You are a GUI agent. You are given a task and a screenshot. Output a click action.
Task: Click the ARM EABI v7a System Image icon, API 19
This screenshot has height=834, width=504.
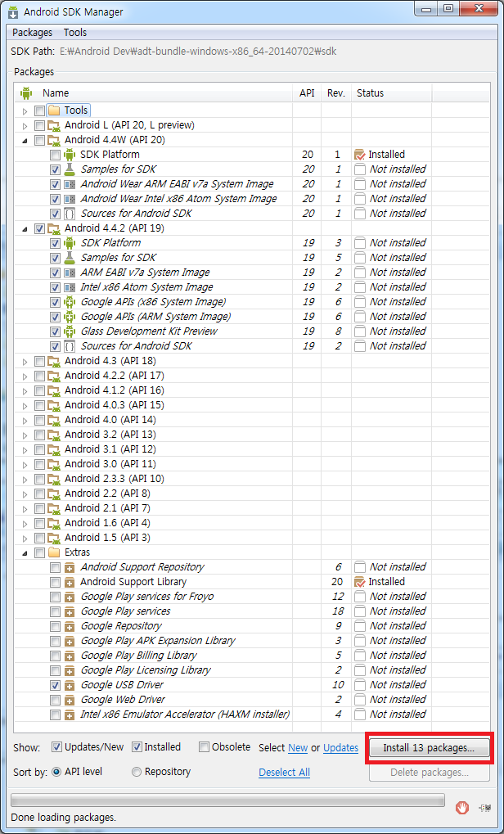[x=70, y=273]
